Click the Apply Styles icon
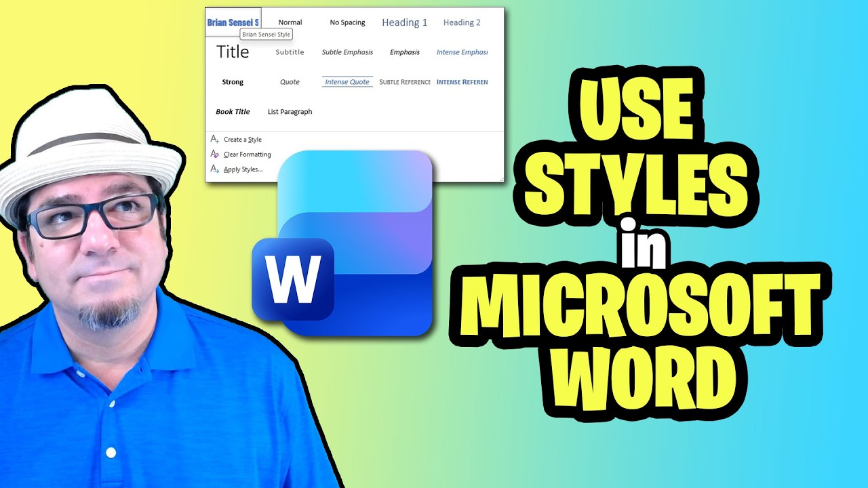 pos(214,169)
